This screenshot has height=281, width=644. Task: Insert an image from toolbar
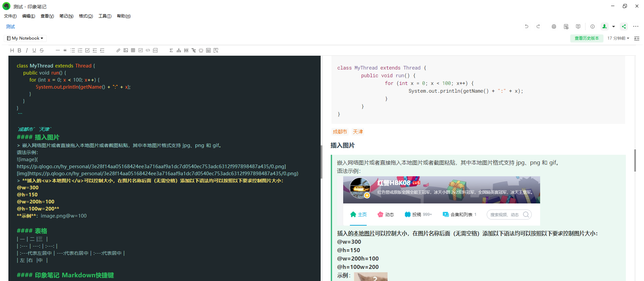click(126, 50)
